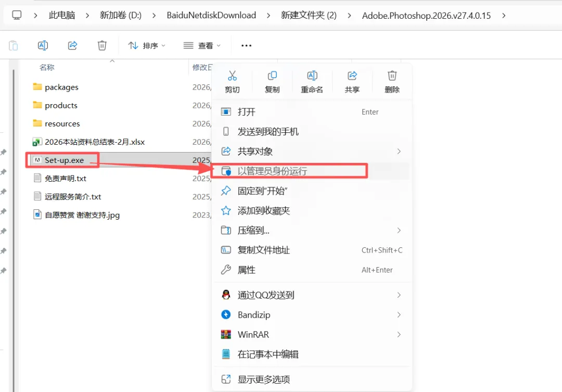Open the 排序 sort dropdown
Image resolution: width=562 pixels, height=392 pixels.
point(147,45)
